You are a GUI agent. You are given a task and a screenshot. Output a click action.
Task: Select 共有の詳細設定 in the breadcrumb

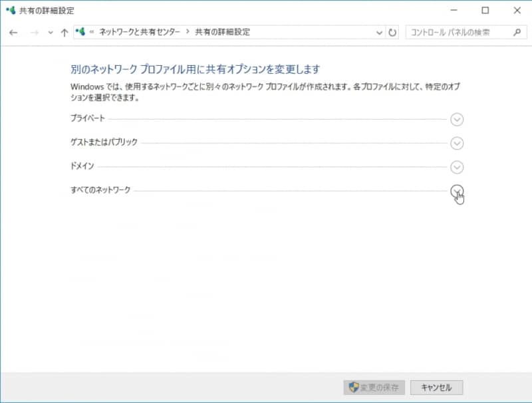pos(221,31)
